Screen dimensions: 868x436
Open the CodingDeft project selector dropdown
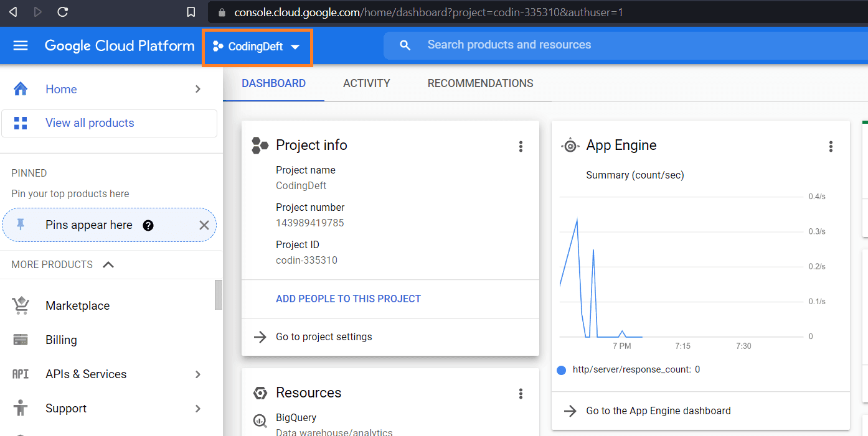coord(257,47)
